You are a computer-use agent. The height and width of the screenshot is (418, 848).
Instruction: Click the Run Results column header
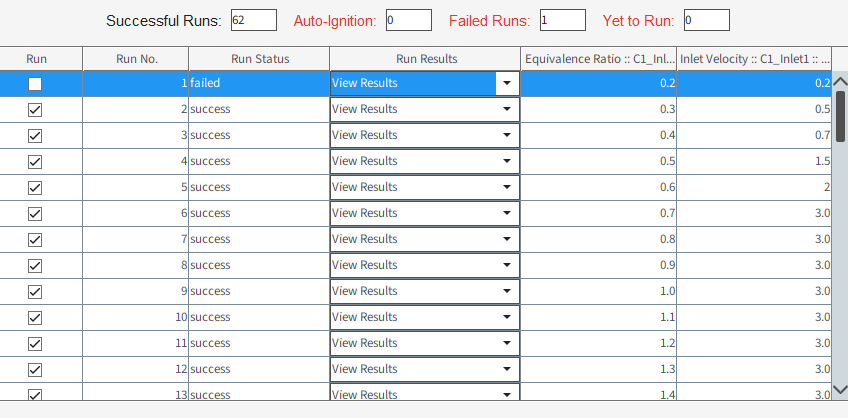[425, 59]
